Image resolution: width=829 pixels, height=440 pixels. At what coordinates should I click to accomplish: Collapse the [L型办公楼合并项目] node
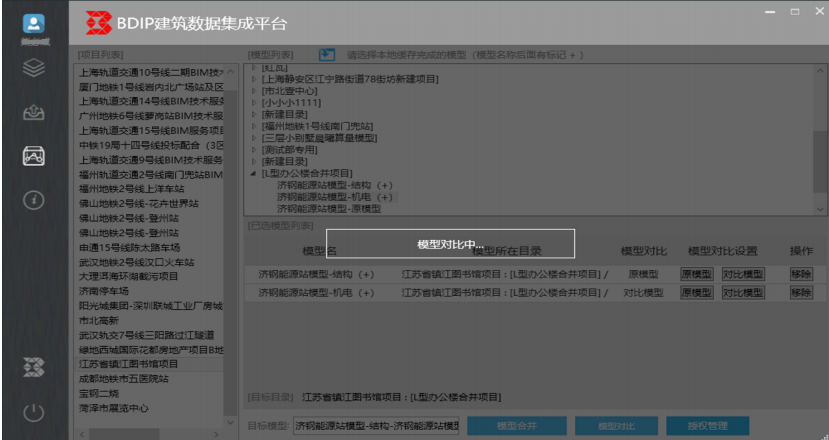pyautogui.click(x=254, y=173)
